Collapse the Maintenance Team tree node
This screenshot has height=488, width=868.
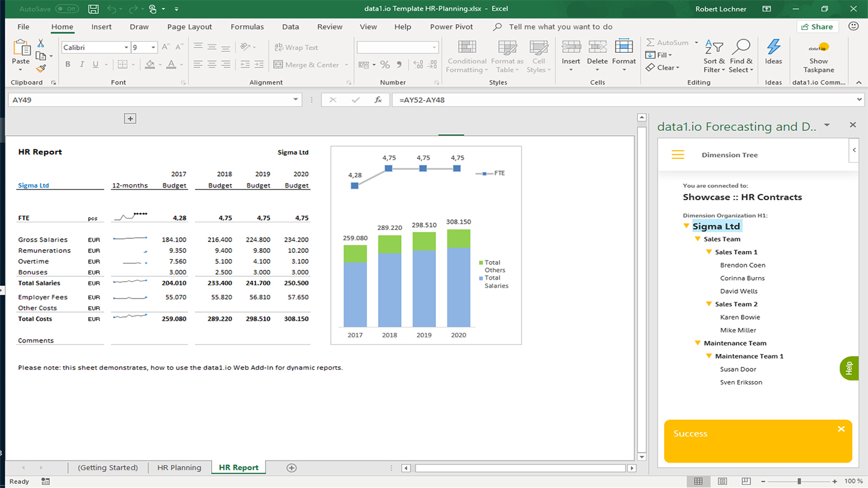pyautogui.click(x=698, y=343)
